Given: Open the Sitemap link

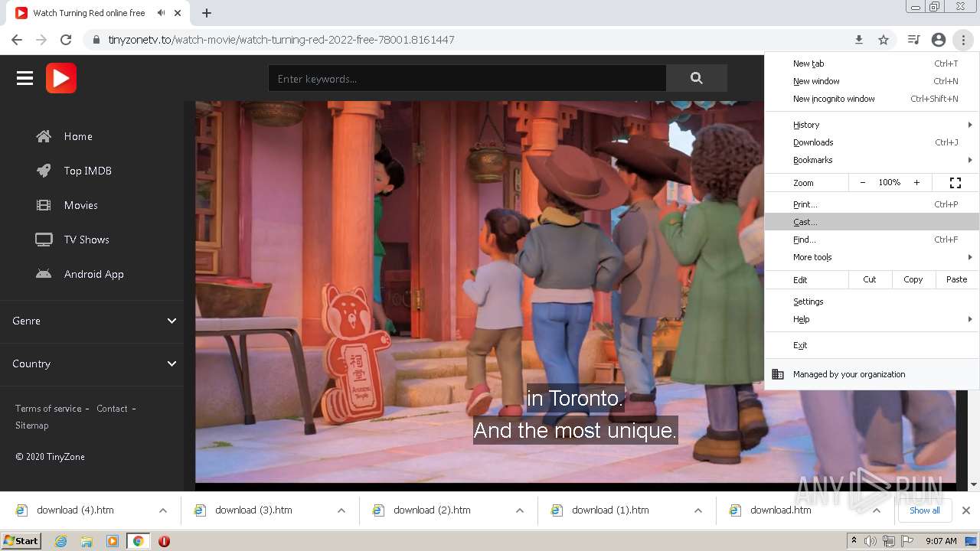Looking at the screenshot, I should coord(32,425).
